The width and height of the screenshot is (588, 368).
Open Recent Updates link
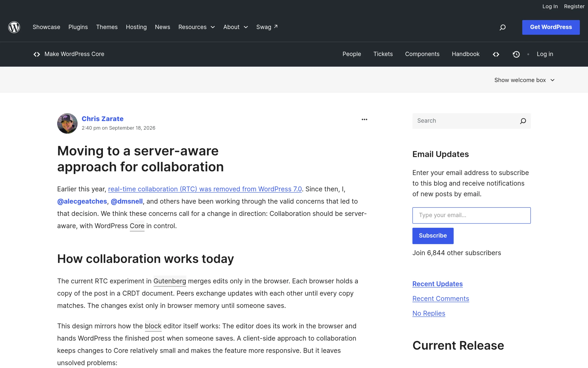[437, 284]
